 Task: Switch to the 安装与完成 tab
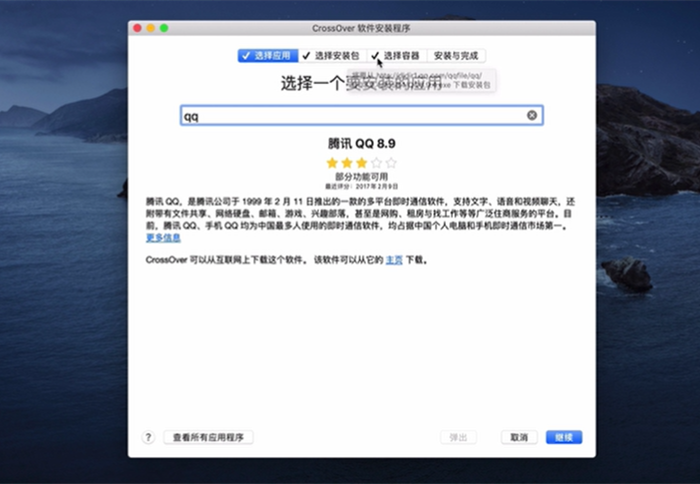point(456,56)
